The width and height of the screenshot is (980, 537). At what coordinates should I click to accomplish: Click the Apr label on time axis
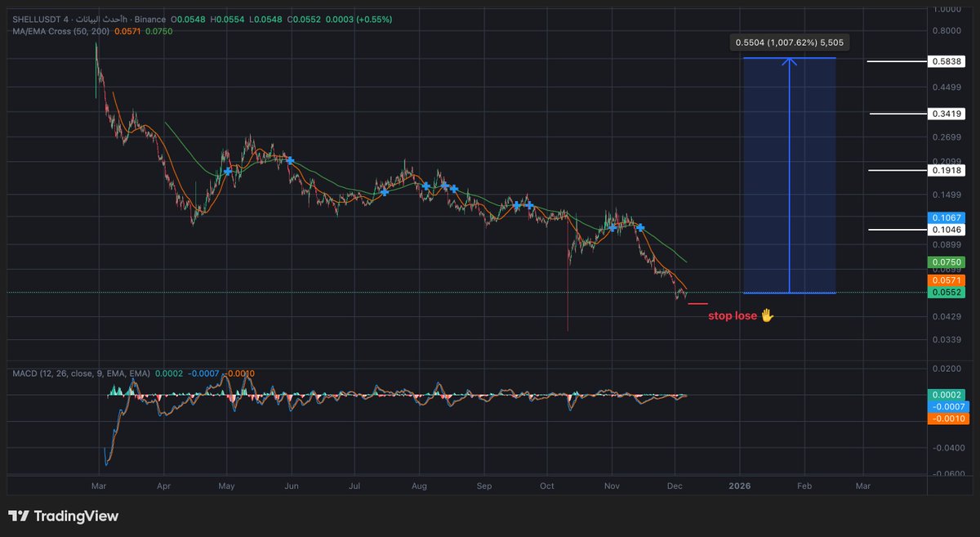point(163,485)
